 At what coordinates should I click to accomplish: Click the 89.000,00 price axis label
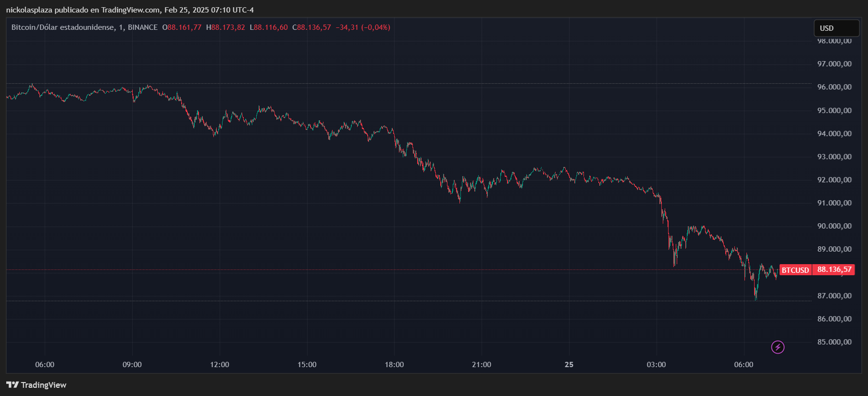point(834,249)
